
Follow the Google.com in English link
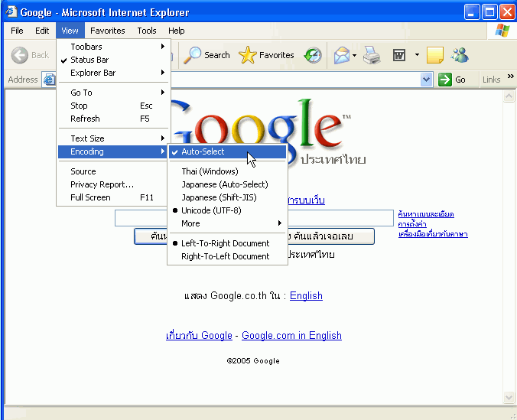tap(291, 335)
